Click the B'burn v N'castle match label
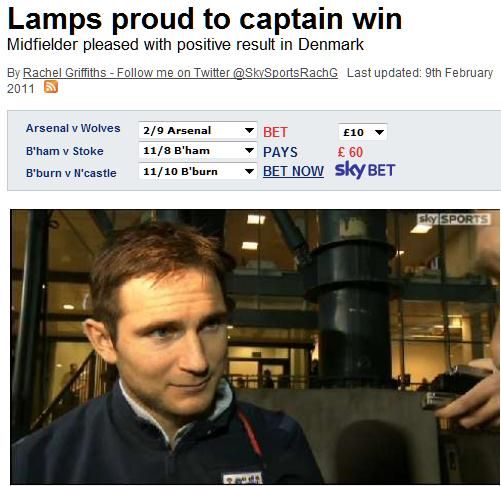The height and width of the screenshot is (486, 501). coord(71,173)
